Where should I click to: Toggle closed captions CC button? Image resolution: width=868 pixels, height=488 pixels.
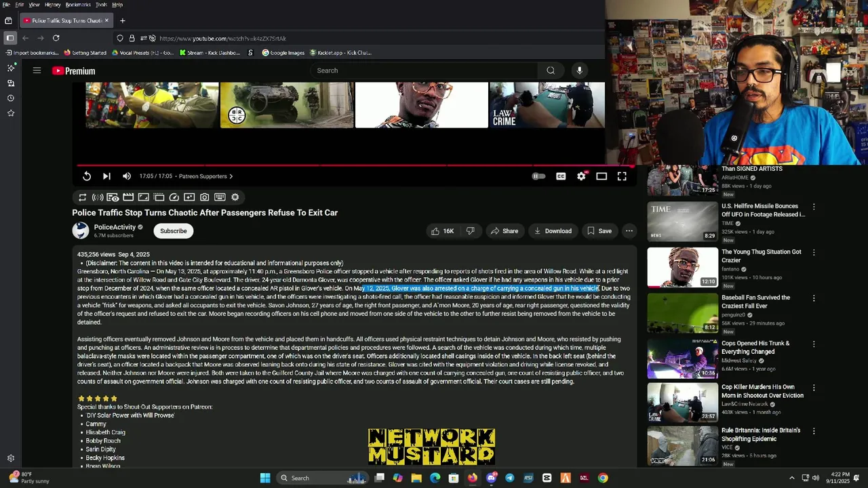coord(561,176)
